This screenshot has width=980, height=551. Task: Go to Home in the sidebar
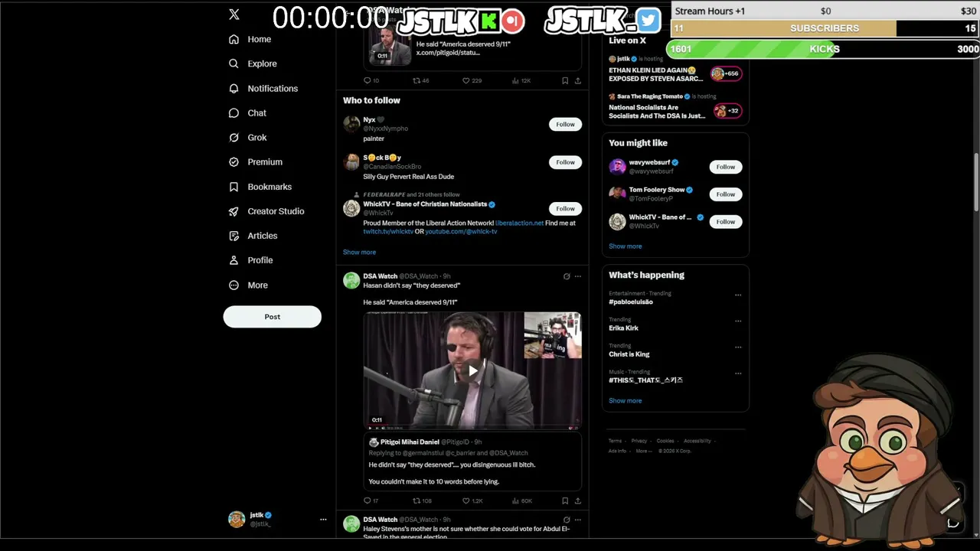click(x=250, y=39)
